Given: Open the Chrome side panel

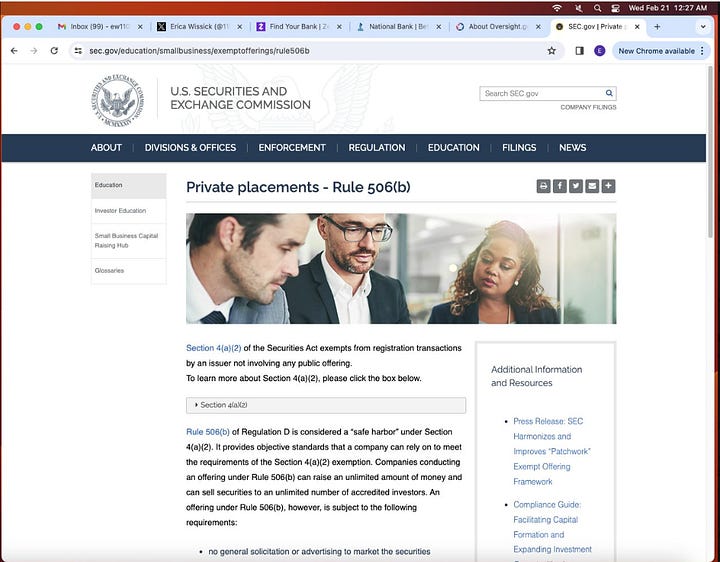Looking at the screenshot, I should point(579,51).
